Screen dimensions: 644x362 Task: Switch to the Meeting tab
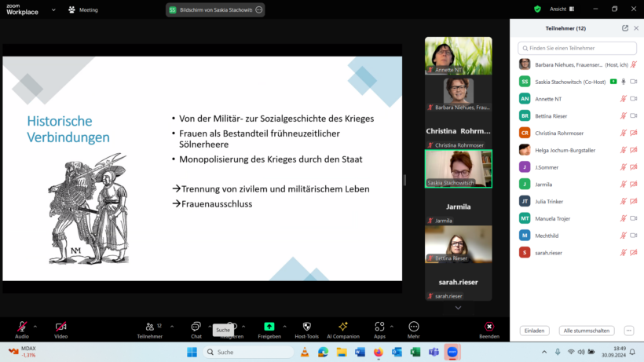pyautogui.click(x=82, y=9)
